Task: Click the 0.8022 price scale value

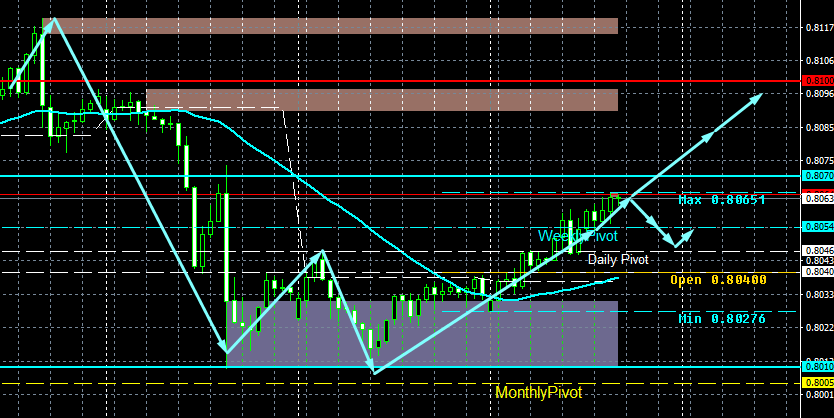Action: click(x=820, y=328)
